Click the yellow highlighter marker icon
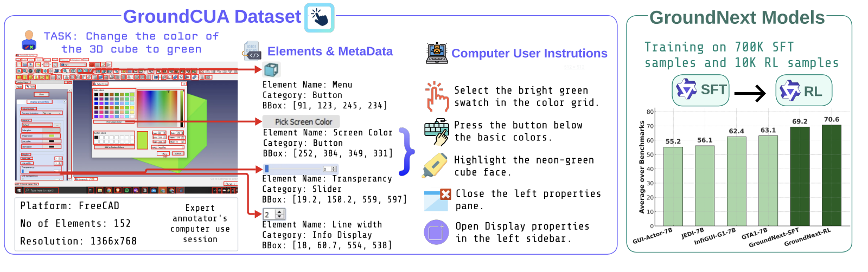Viewport: 868px width, 272px height. click(435, 166)
